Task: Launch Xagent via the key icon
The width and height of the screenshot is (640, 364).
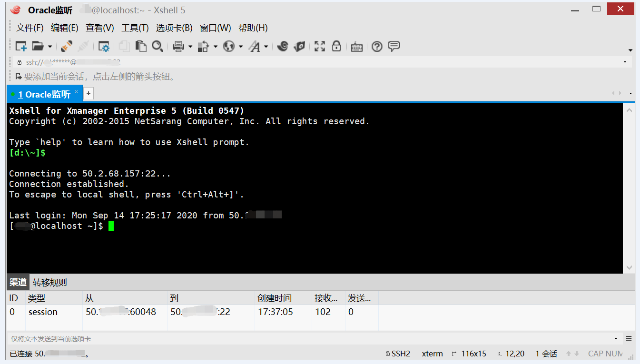Action: point(299,46)
